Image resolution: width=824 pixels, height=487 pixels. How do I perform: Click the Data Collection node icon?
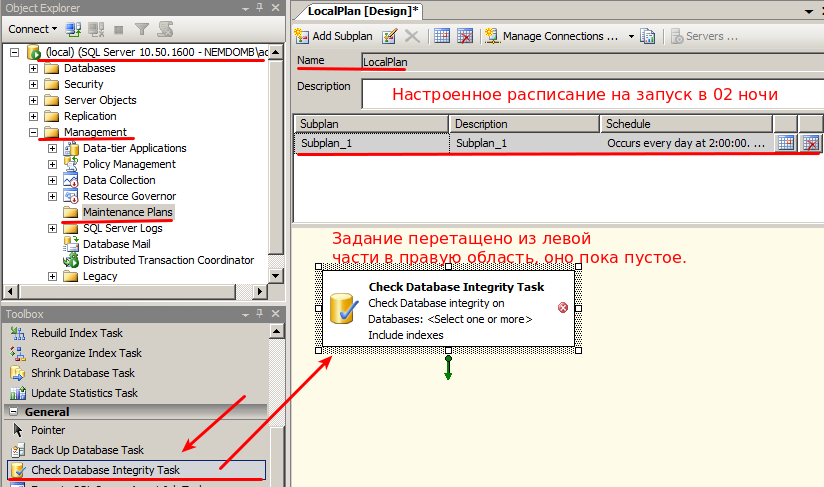point(71,180)
